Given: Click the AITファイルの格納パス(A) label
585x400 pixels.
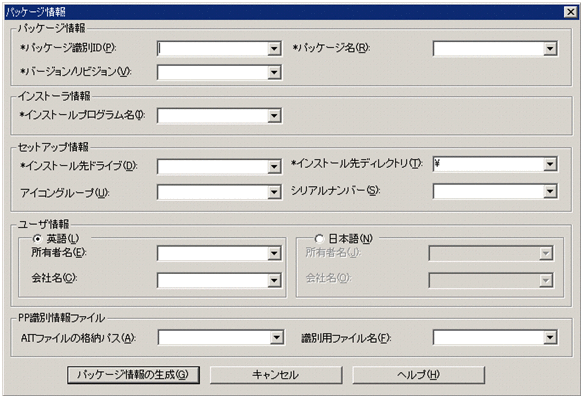Looking at the screenshot, I should click(78, 338).
